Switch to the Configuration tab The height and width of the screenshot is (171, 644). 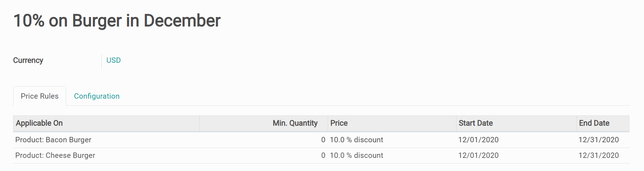97,96
